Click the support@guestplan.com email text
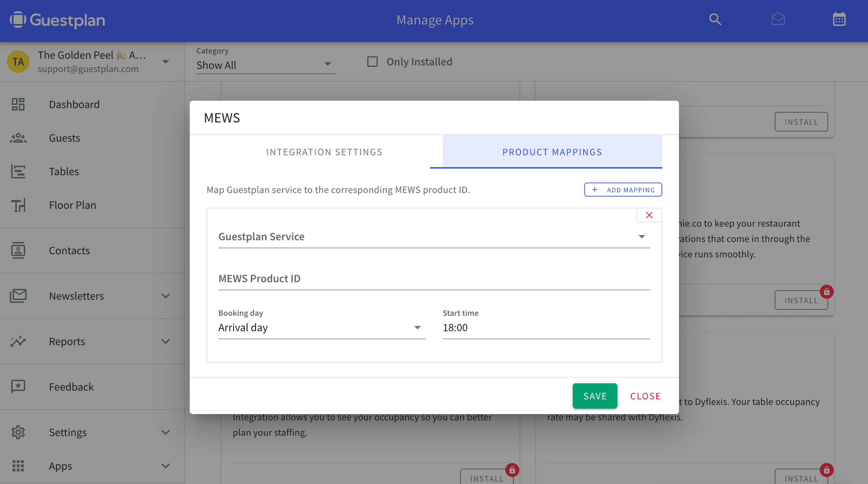The image size is (868, 484). (x=88, y=69)
